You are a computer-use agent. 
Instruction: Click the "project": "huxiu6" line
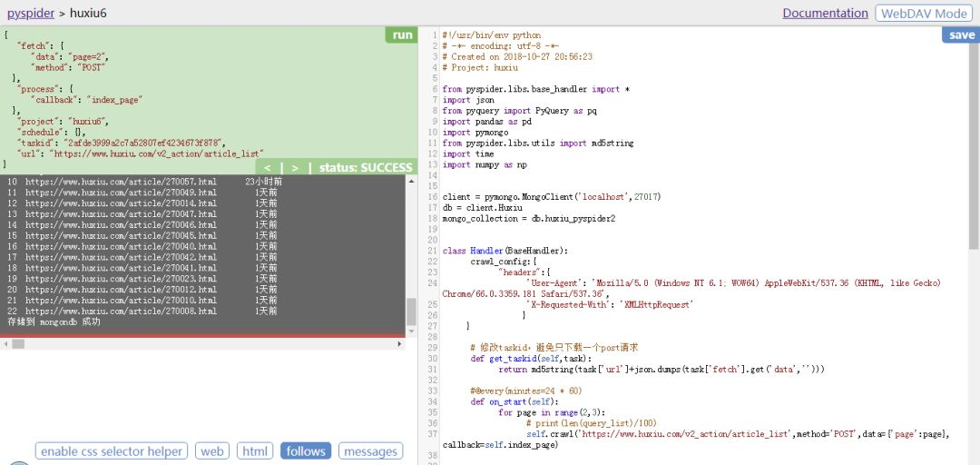64,121
